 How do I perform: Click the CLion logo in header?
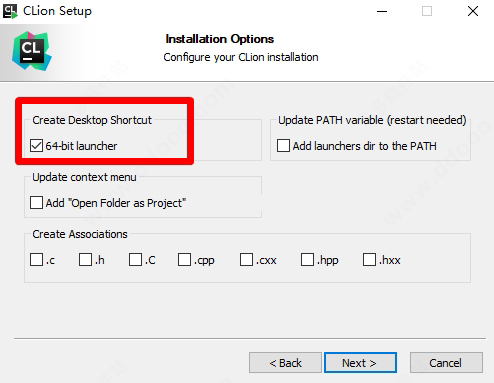32,51
